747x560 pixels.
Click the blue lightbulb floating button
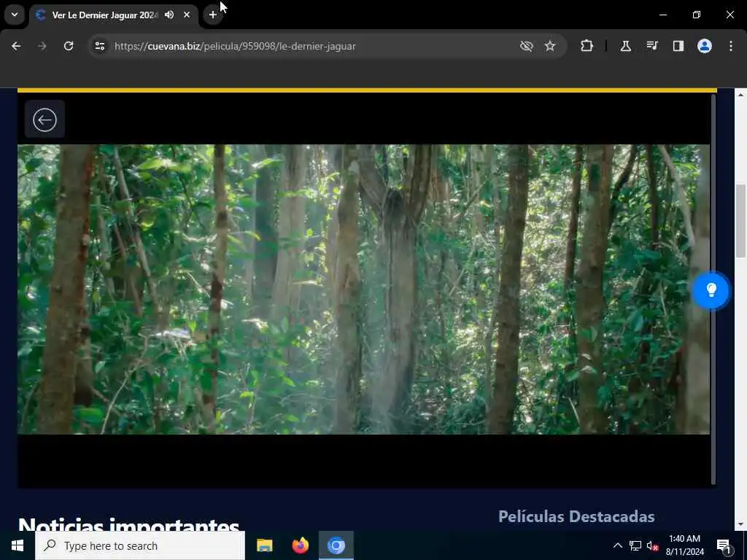tap(711, 290)
